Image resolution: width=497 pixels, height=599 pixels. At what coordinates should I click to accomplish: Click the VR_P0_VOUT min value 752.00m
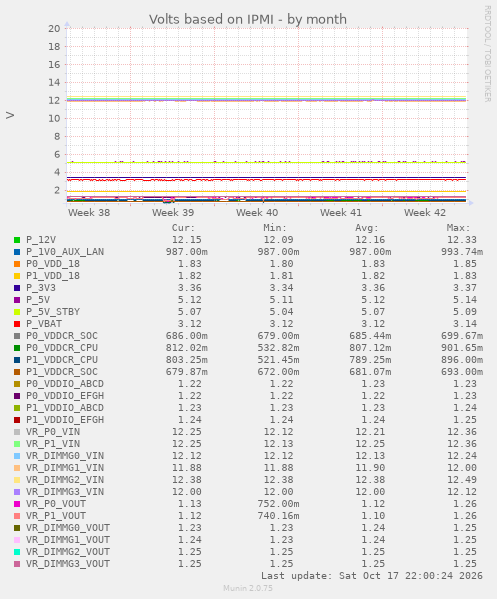pos(278,504)
